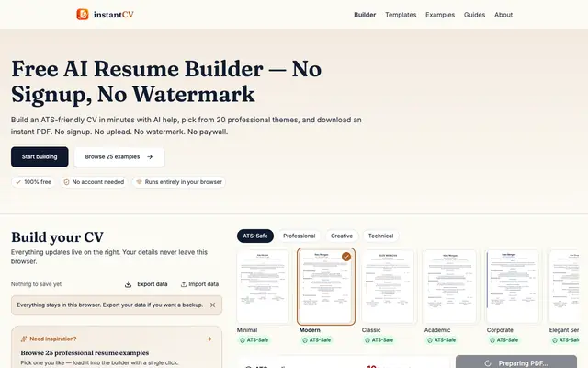Open the About page
The height and width of the screenshot is (368, 588).
tap(503, 15)
